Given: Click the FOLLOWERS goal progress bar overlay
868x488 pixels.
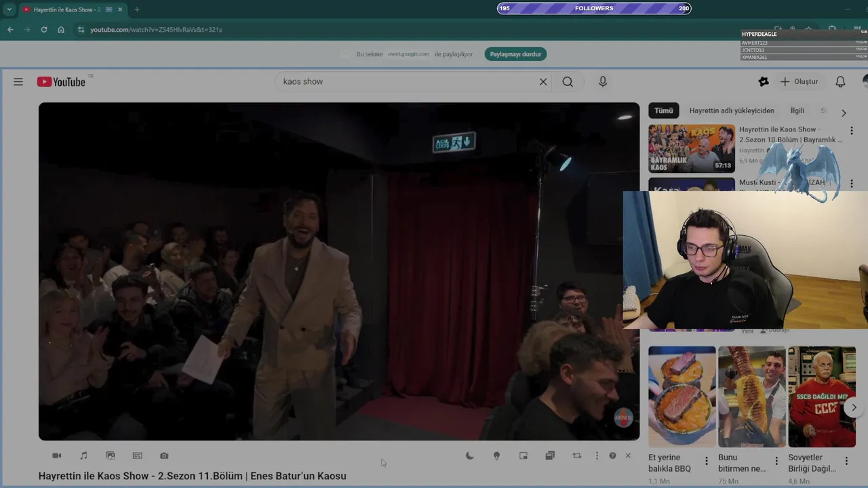Looking at the screenshot, I should [x=594, y=8].
